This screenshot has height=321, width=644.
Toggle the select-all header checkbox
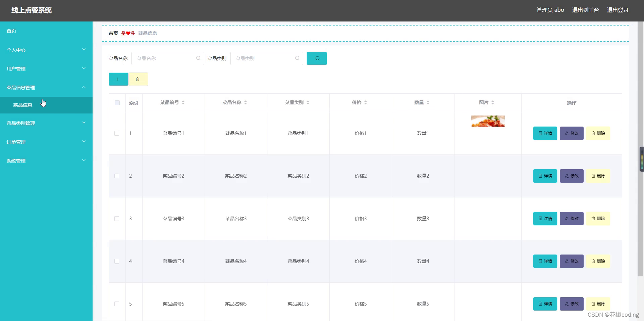point(117,103)
